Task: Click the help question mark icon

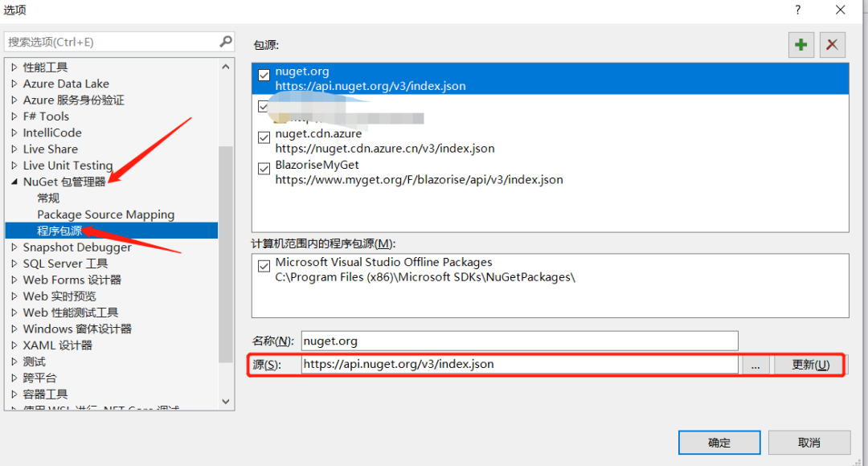Action: click(798, 10)
